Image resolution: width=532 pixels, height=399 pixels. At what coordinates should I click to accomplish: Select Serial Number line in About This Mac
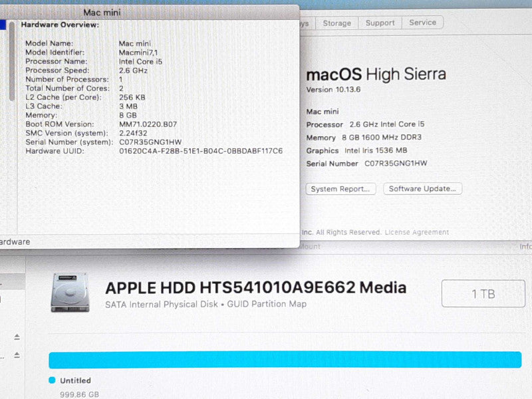[366, 164]
